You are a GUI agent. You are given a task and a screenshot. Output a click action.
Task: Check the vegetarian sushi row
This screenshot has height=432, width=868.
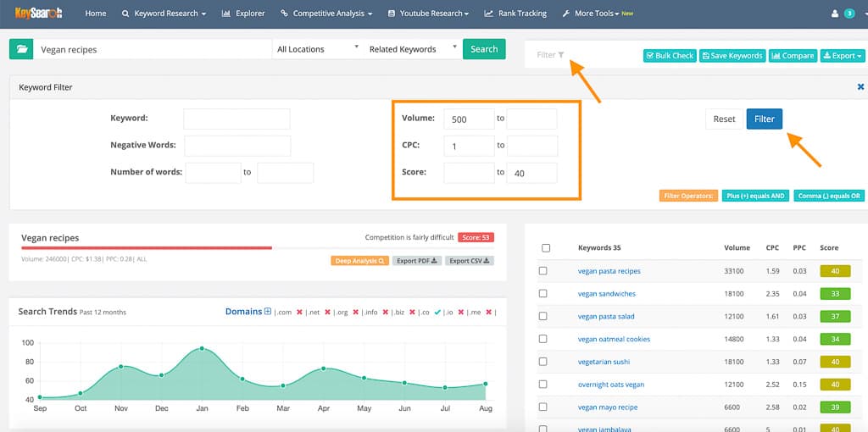543,362
